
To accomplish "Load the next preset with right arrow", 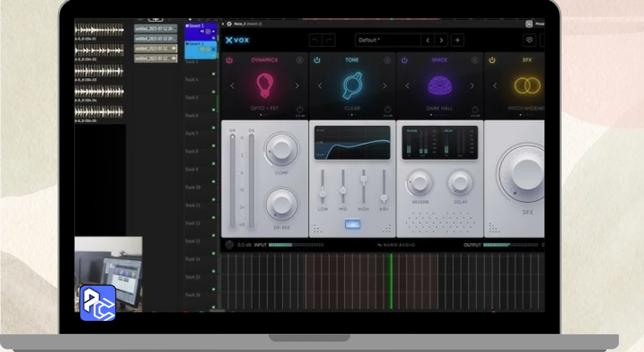I will point(441,40).
